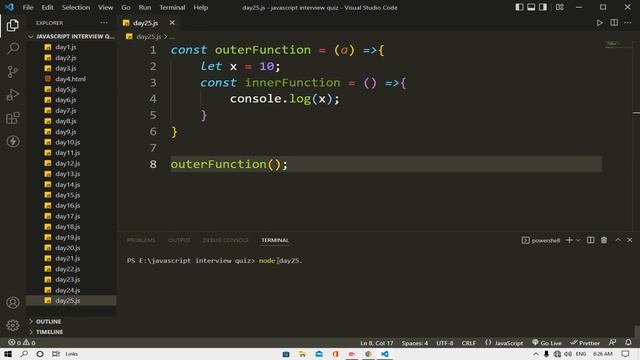The width and height of the screenshot is (640, 360).
Task: Change encoding via UTF-8
Action: click(x=444, y=343)
